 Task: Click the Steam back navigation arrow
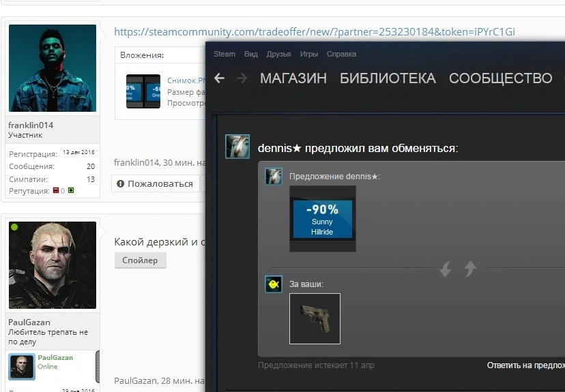[x=219, y=78]
